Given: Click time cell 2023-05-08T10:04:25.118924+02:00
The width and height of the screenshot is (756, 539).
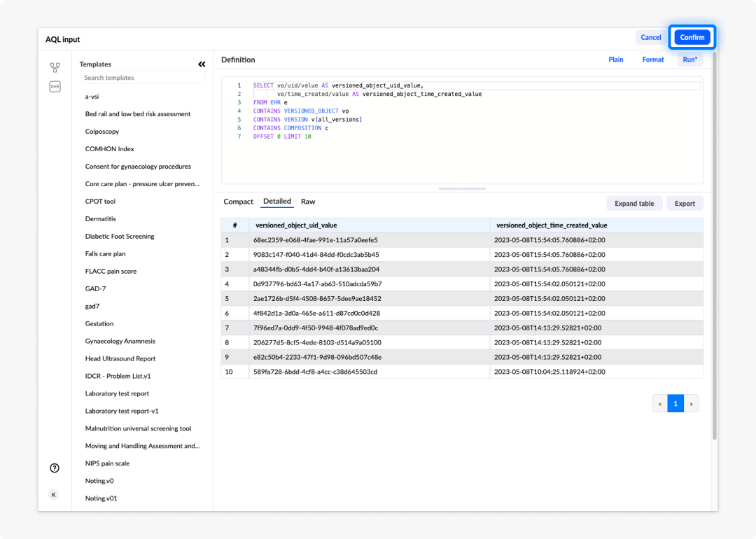Looking at the screenshot, I should 596,372.
